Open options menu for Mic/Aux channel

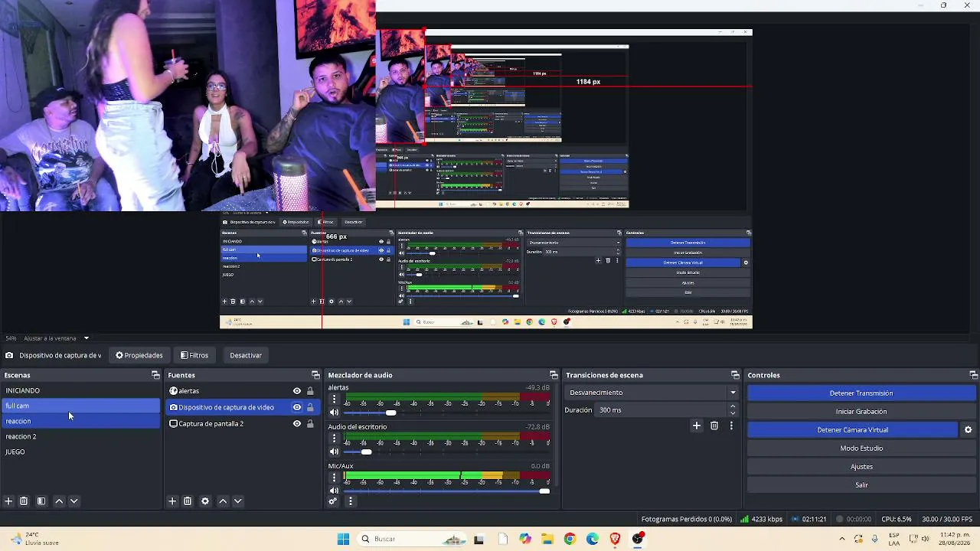[x=334, y=478]
